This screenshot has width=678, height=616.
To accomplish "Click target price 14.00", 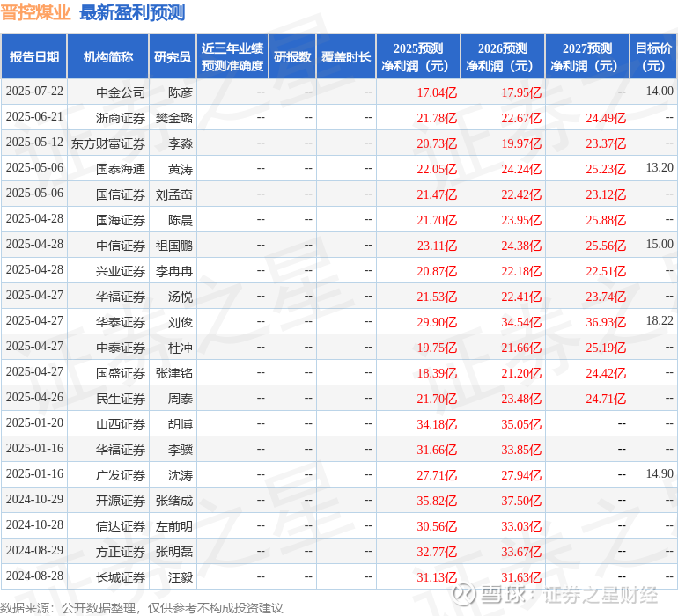I will click(660, 92).
